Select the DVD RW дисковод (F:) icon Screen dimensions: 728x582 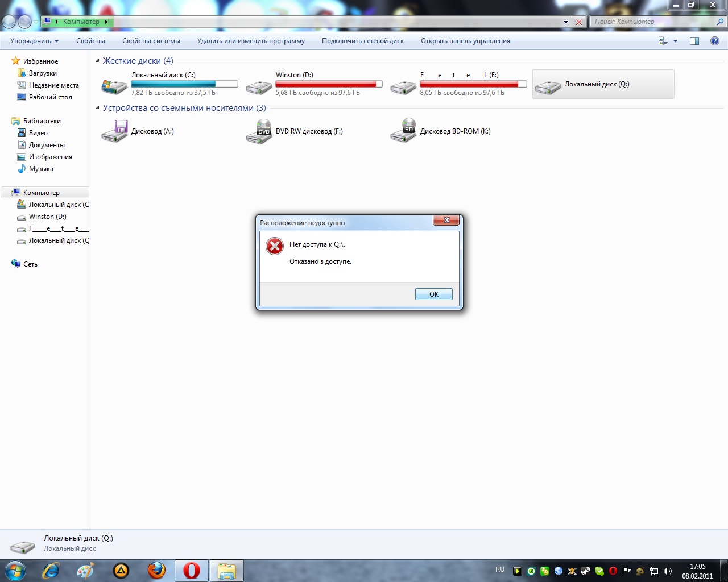pyautogui.click(x=259, y=131)
